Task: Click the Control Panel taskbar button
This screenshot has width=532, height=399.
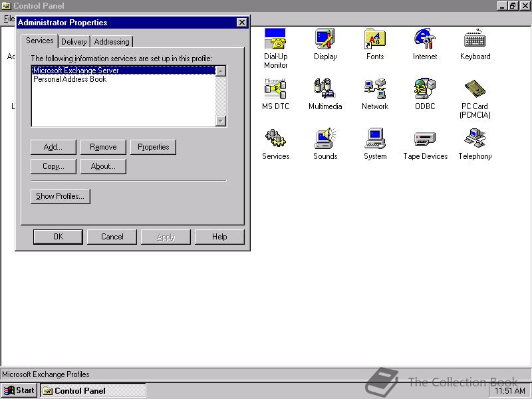Action: tap(93, 390)
